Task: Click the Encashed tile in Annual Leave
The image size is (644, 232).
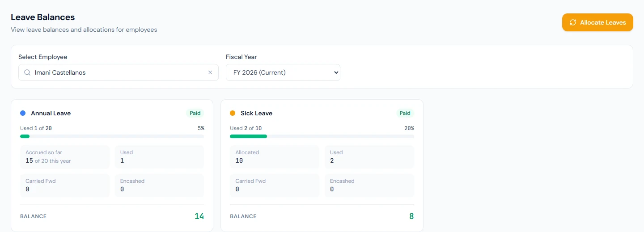Action: pyautogui.click(x=160, y=186)
